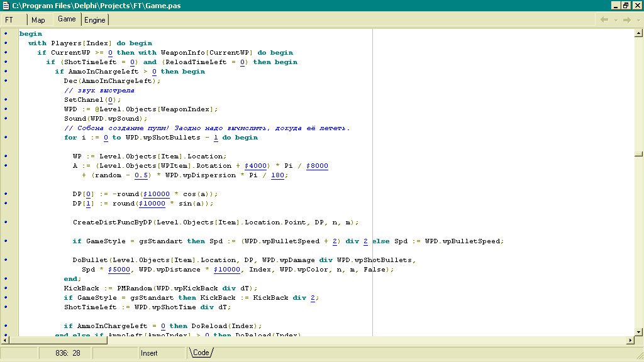The image size is (644, 362).
Task: Open the Engine tab
Action: click(95, 20)
